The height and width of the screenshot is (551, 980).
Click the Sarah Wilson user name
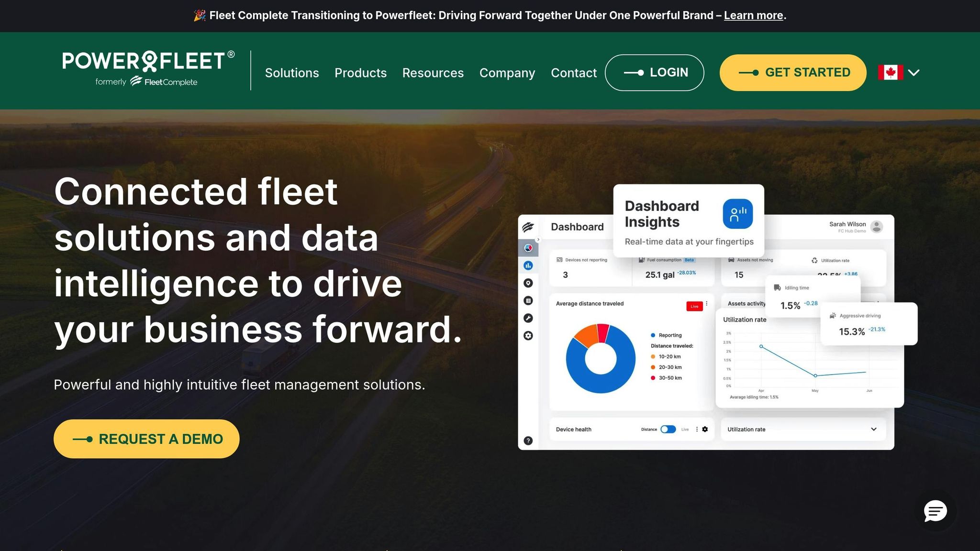[x=847, y=224]
